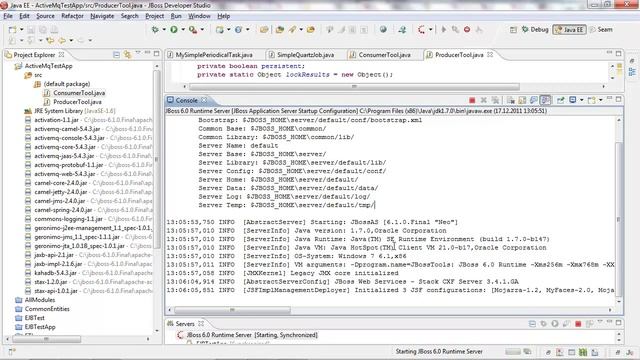Screen dimensions: 640x360
Task: Open dropdown arrow beside New wizard icon
Action: pyautogui.click(x=21, y=30)
